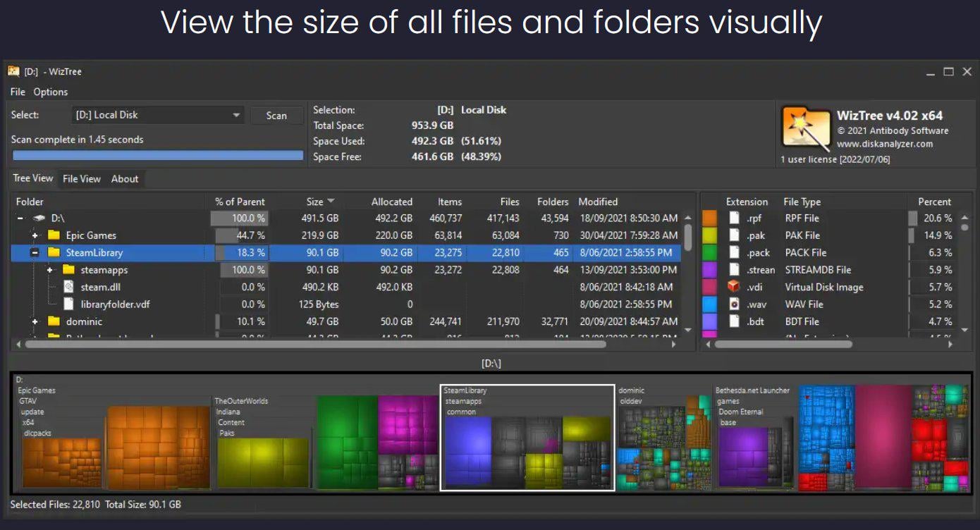This screenshot has height=530, width=980.
Task: Click the scan progress bar
Action: pyautogui.click(x=158, y=155)
